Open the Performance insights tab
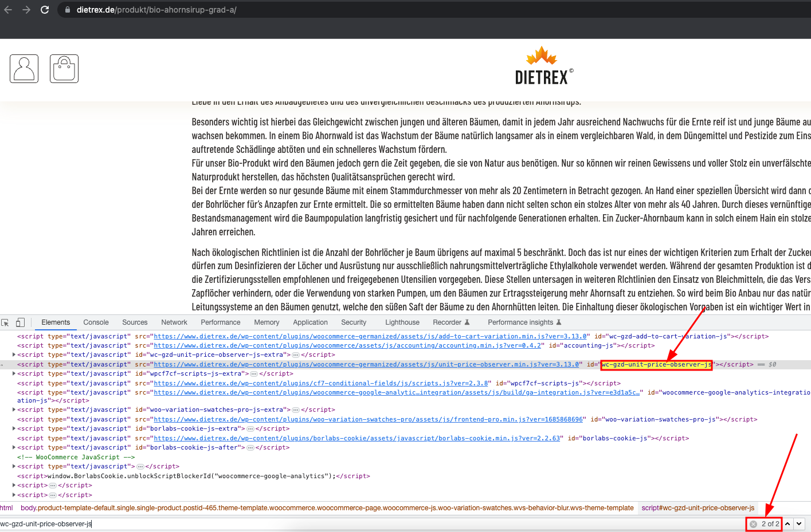Viewport: 811px width, 532px height. [x=524, y=322]
